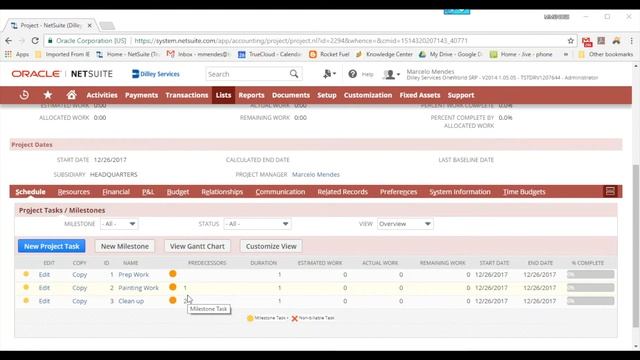Click the search magnifier icon
The image size is (640, 360).
pyautogui.click(x=294, y=74)
